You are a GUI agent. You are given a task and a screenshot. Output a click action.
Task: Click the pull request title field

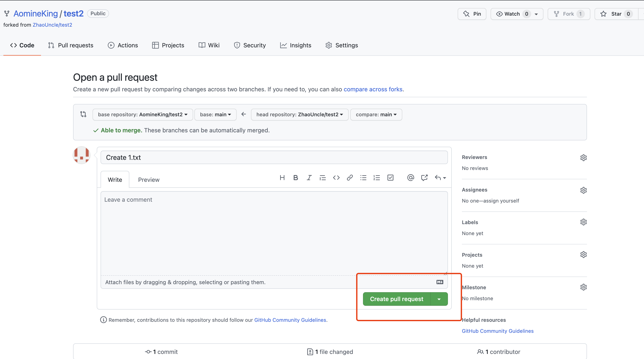(x=274, y=157)
